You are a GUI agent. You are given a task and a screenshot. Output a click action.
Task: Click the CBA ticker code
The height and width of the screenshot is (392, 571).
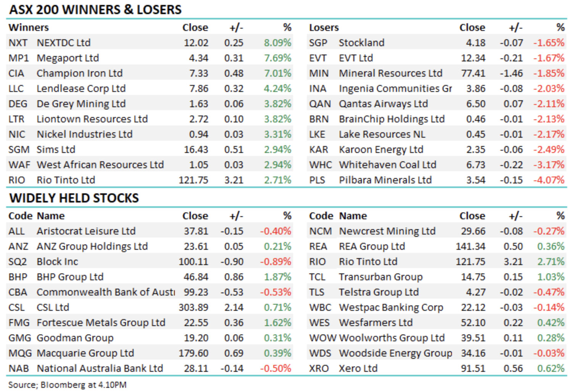click(18, 292)
